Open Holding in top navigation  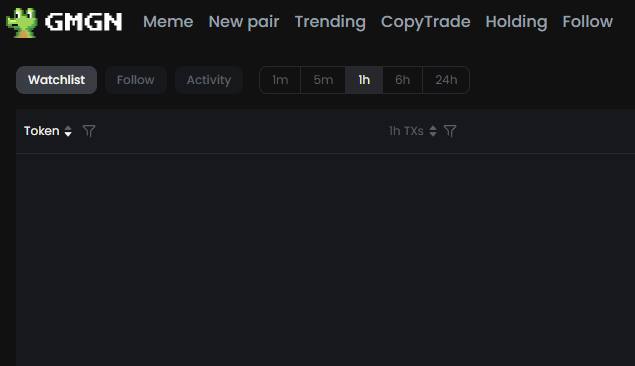(x=516, y=22)
